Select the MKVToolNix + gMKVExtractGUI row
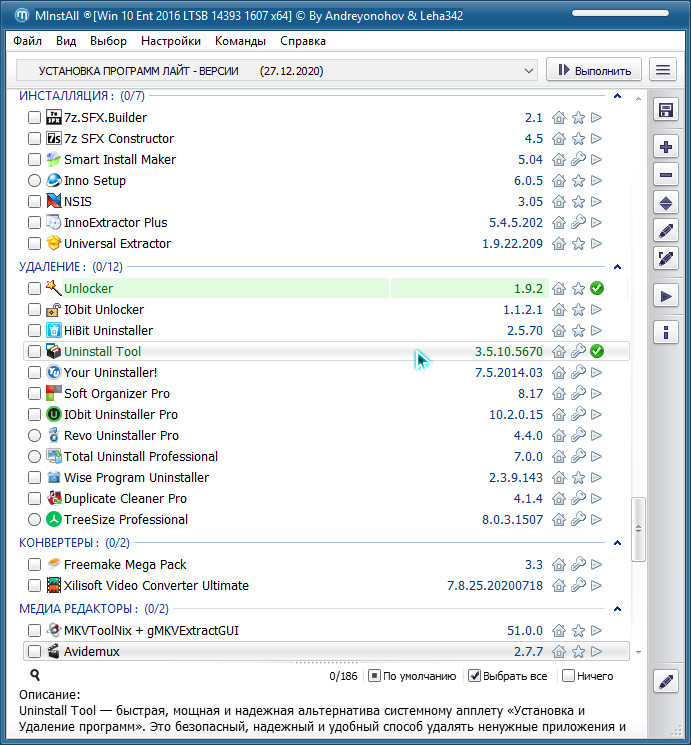691x745 pixels. pyautogui.click(x=326, y=630)
